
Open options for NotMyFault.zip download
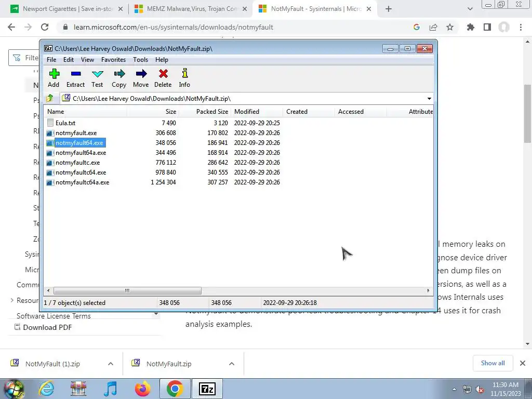coord(232,364)
